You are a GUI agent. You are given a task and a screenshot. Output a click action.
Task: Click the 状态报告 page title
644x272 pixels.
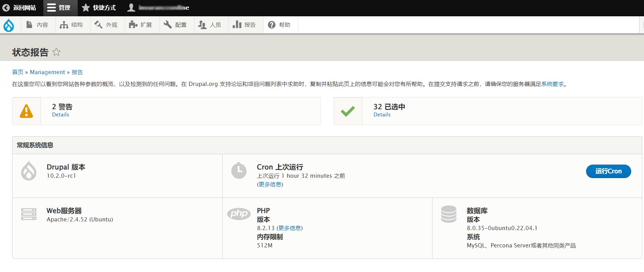[x=30, y=52]
